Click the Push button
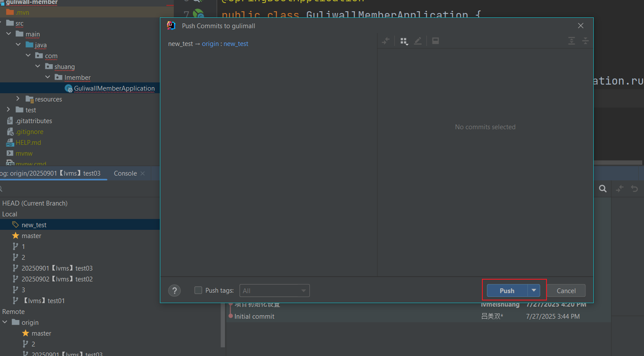The height and width of the screenshot is (356, 644). [x=507, y=291]
